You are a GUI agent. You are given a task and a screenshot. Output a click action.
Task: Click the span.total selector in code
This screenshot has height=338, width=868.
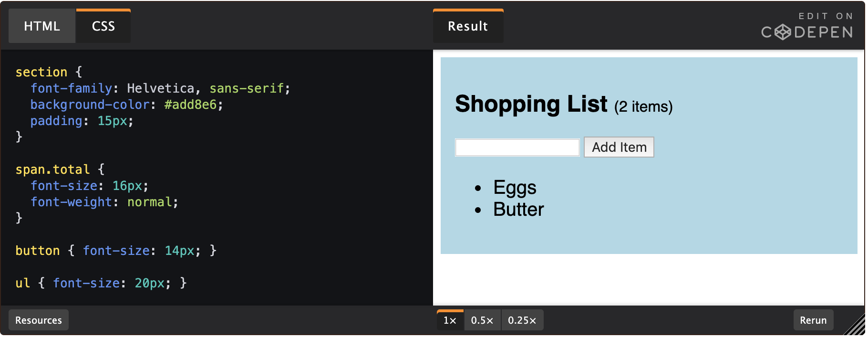click(x=52, y=169)
